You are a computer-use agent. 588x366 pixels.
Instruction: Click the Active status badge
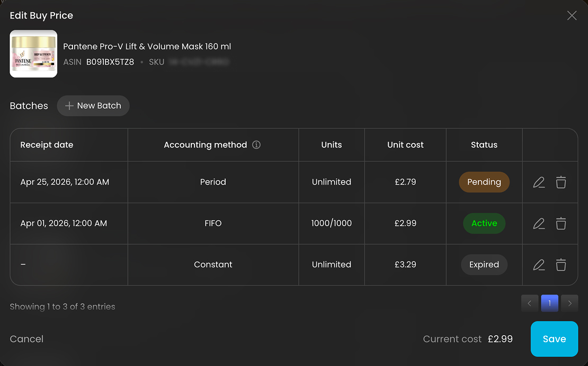click(484, 223)
